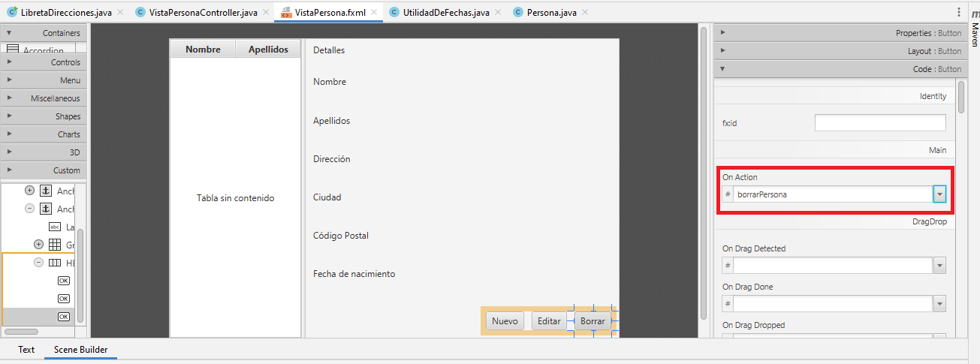Image resolution: width=980 pixels, height=364 pixels.
Task: Select the Dirección label on canvas
Action: pyautogui.click(x=332, y=159)
